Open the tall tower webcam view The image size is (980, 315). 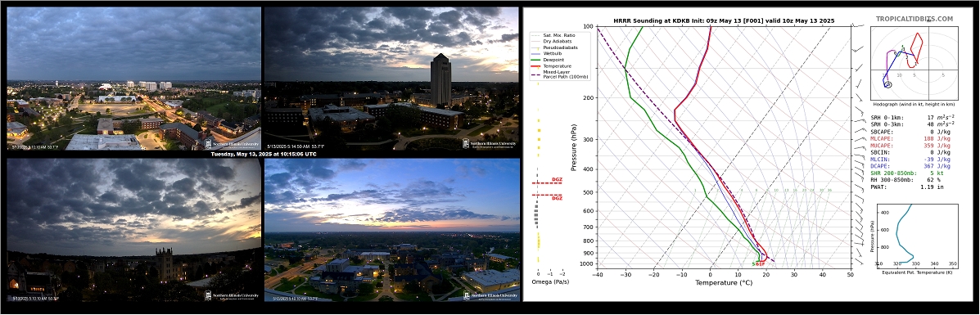(x=391, y=79)
